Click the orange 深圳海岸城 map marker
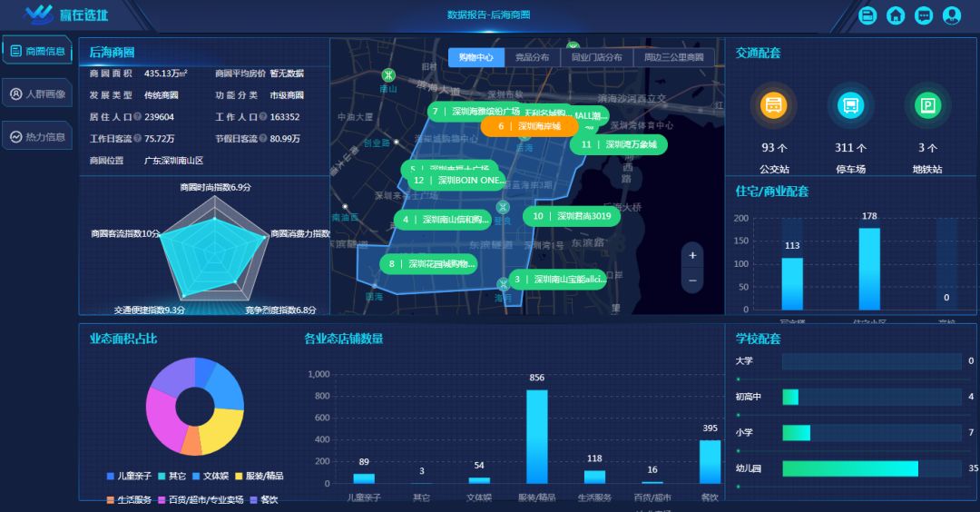This screenshot has width=980, height=512. [x=529, y=126]
